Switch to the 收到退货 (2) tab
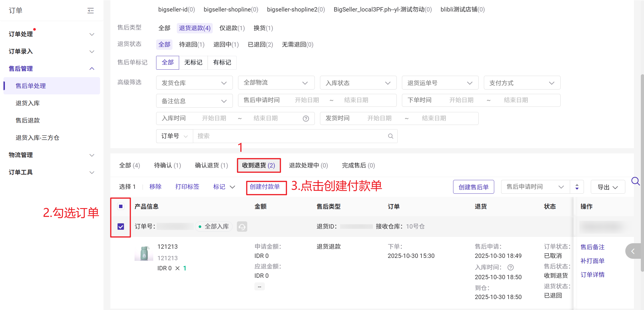The height and width of the screenshot is (310, 644). click(x=258, y=166)
